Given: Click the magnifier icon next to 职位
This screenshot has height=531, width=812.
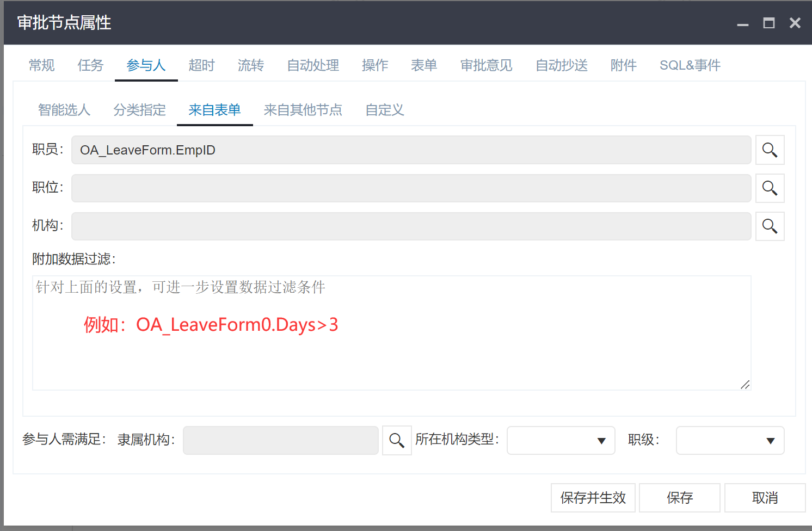Looking at the screenshot, I should point(770,188).
